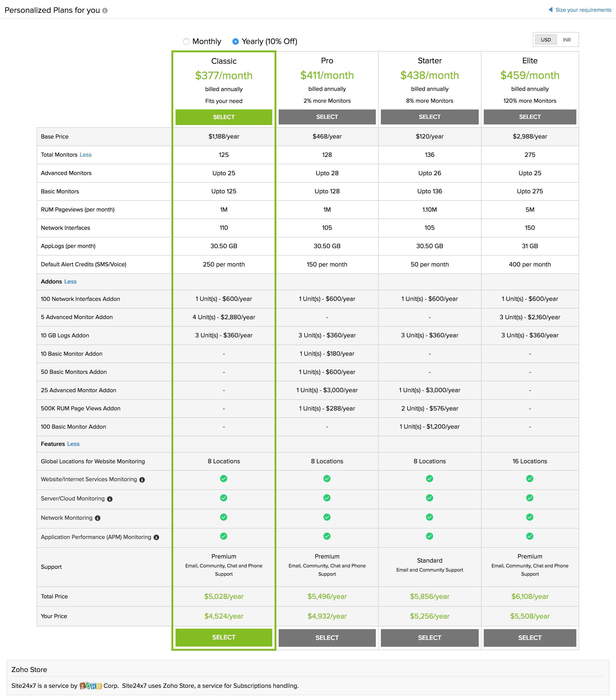Click the back arrow beside Size your requirements
The width and height of the screenshot is (616, 700).
(x=550, y=10)
